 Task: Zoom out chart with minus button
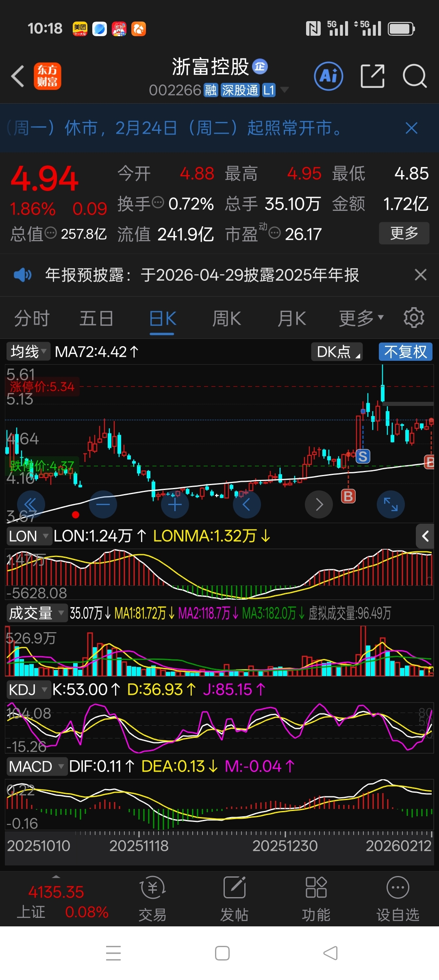pyautogui.click(x=103, y=504)
